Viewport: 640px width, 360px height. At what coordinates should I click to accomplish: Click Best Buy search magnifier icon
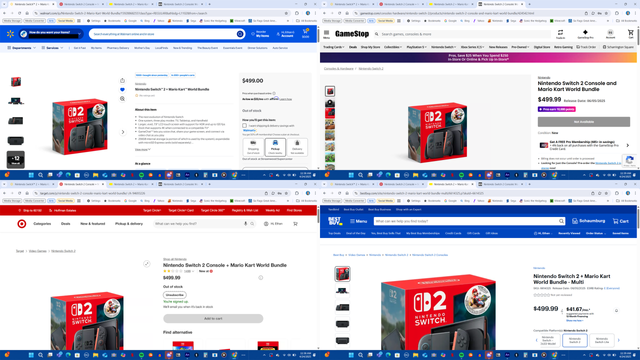pos(561,221)
